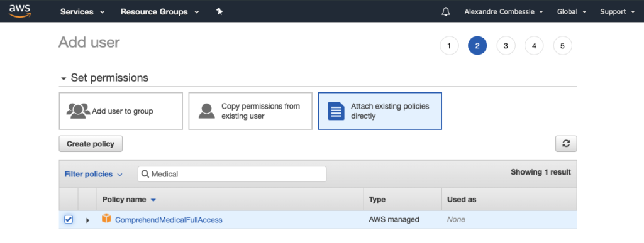Click the refresh policies icon button
This screenshot has width=644, height=243.
566,144
